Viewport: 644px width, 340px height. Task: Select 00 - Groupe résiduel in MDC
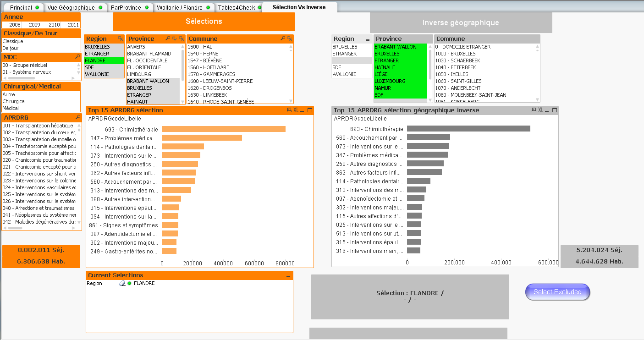click(x=39, y=65)
